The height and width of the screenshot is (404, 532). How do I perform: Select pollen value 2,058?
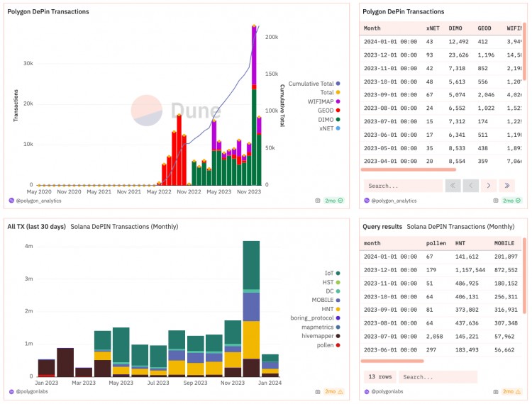[x=434, y=337]
